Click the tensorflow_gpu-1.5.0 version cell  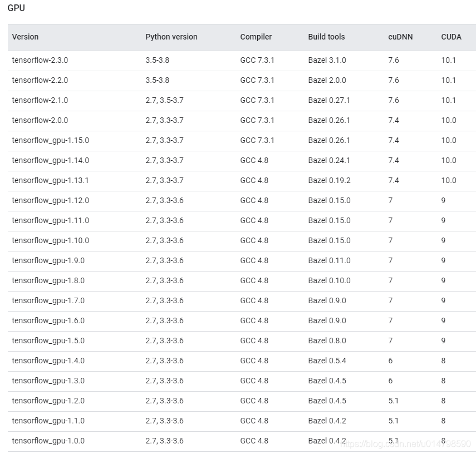(x=48, y=340)
